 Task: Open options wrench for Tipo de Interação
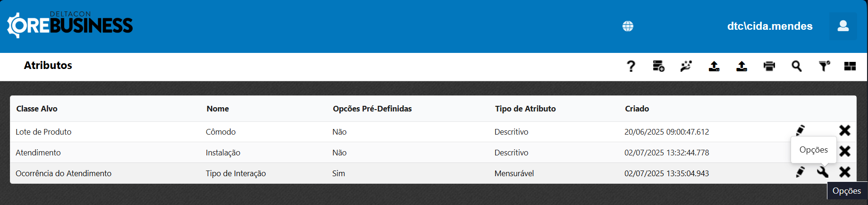[x=823, y=172]
